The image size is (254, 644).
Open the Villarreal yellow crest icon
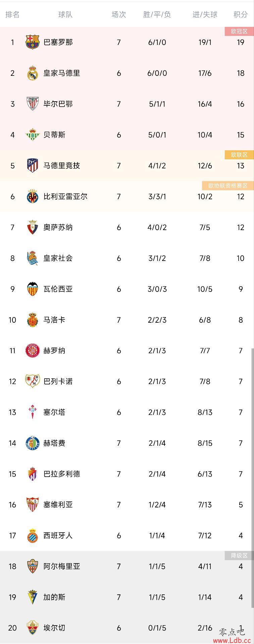point(33,197)
